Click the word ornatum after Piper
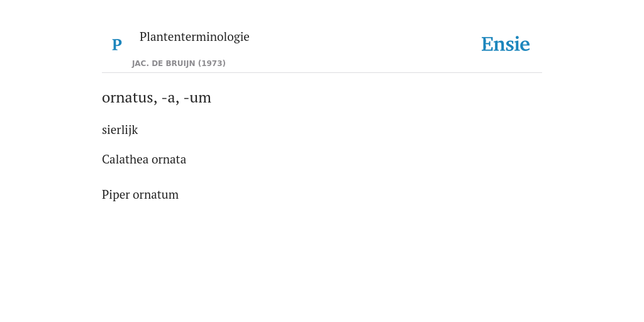The width and height of the screenshot is (644, 322). click(x=156, y=195)
